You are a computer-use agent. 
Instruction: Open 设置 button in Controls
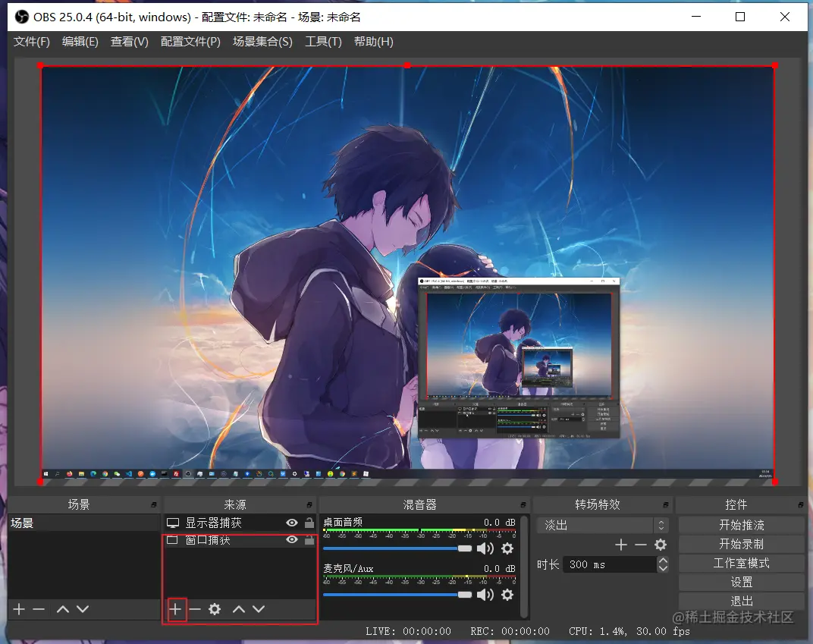[x=742, y=583]
